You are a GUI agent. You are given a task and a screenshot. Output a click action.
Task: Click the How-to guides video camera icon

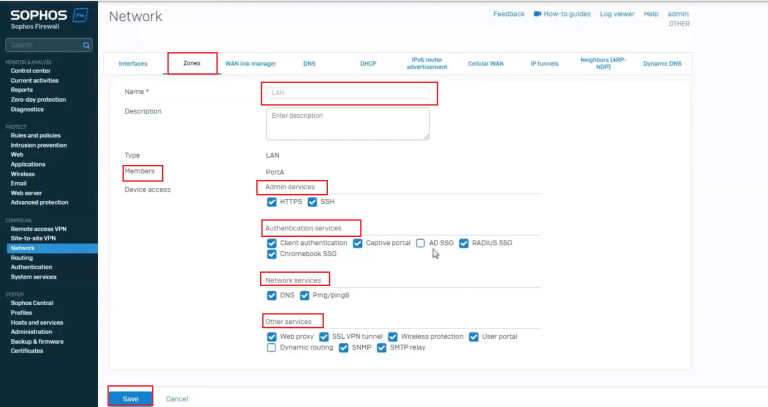pos(537,14)
